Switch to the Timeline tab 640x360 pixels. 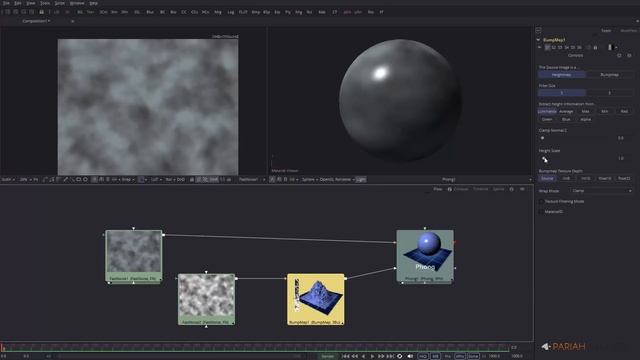tap(480, 189)
